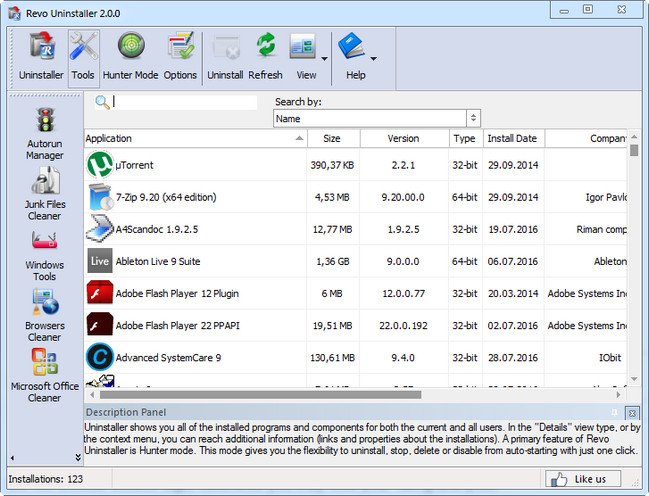The height and width of the screenshot is (496, 649).
Task: Pin the Description Panel
Action: click(x=615, y=412)
